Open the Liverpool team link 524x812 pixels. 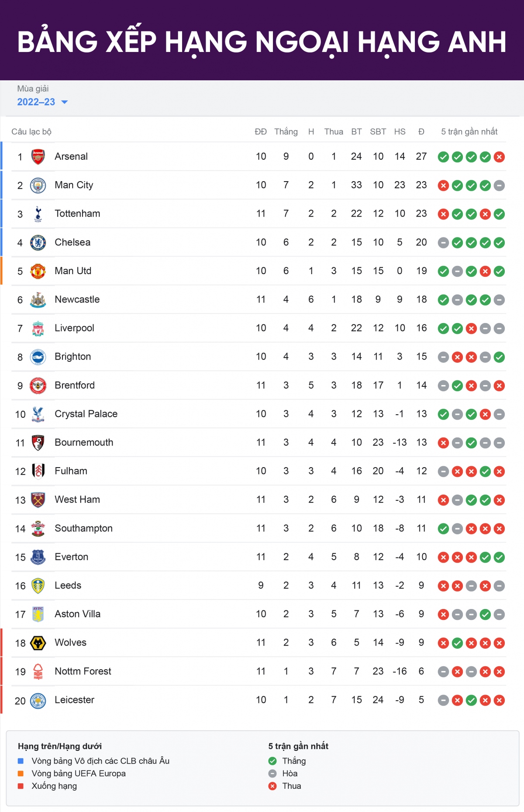[x=74, y=328]
